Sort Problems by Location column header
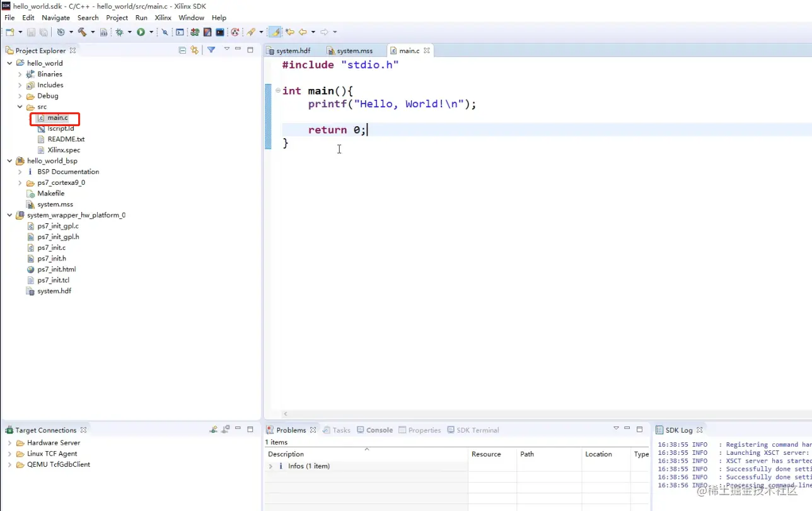Image resolution: width=812 pixels, height=511 pixels. pos(605,454)
